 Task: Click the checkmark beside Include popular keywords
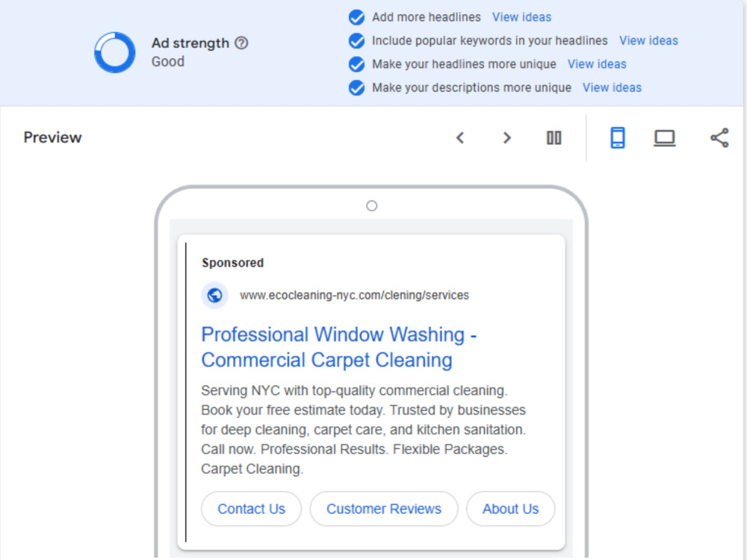click(356, 40)
